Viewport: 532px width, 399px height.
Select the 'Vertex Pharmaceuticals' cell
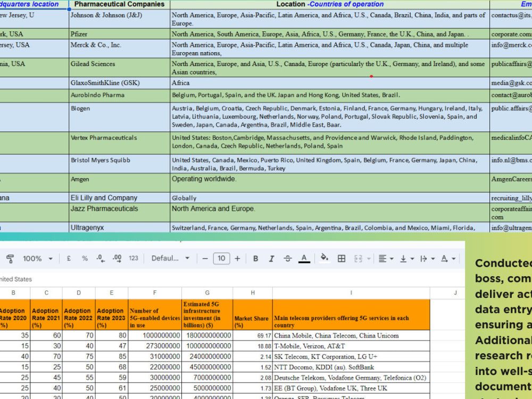click(119, 143)
